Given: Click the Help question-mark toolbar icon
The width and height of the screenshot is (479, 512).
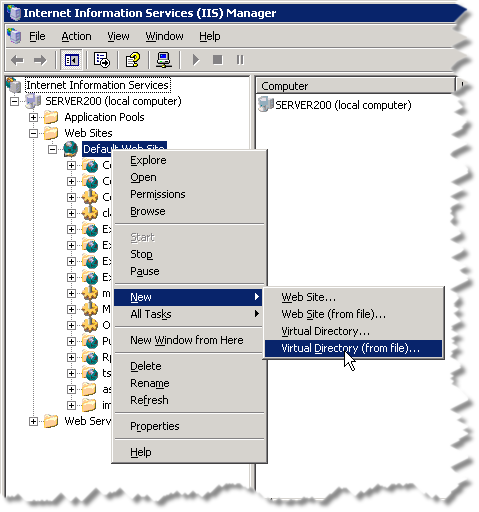Looking at the screenshot, I should click(x=133, y=60).
